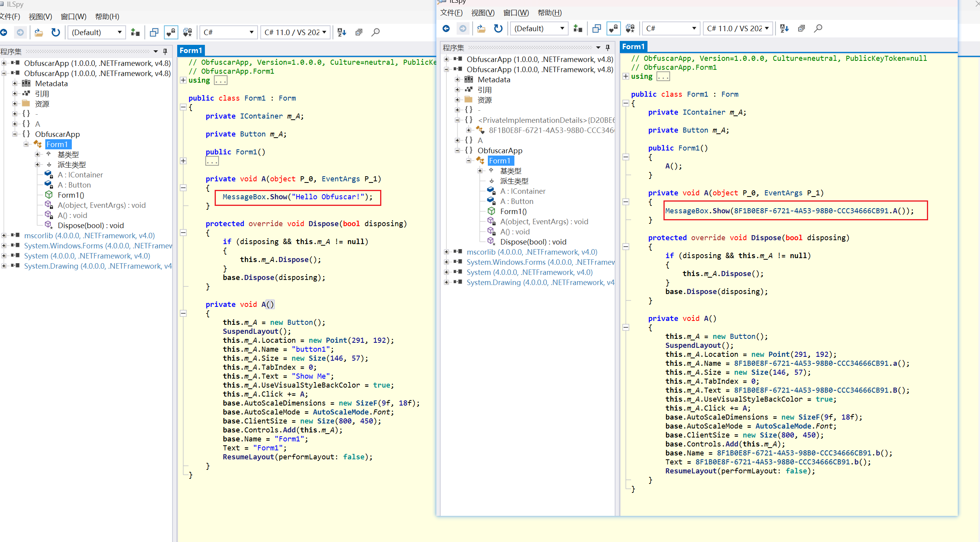Click the search magnifier icon in left window
Screen dimensions: 980x542
pos(375,32)
